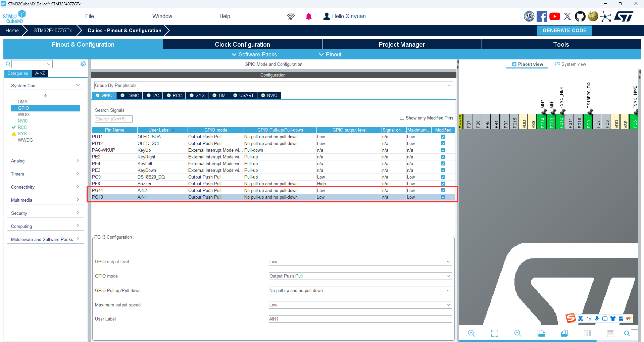This screenshot has height=342, width=644.
Task: Open the GPIO output level dropdown
Action: (x=360, y=261)
